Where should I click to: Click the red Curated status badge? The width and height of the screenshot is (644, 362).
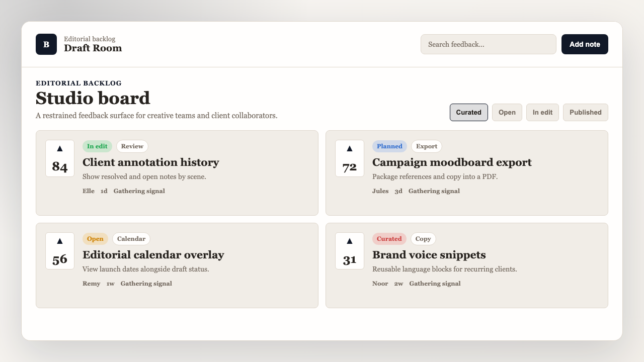[389, 239]
